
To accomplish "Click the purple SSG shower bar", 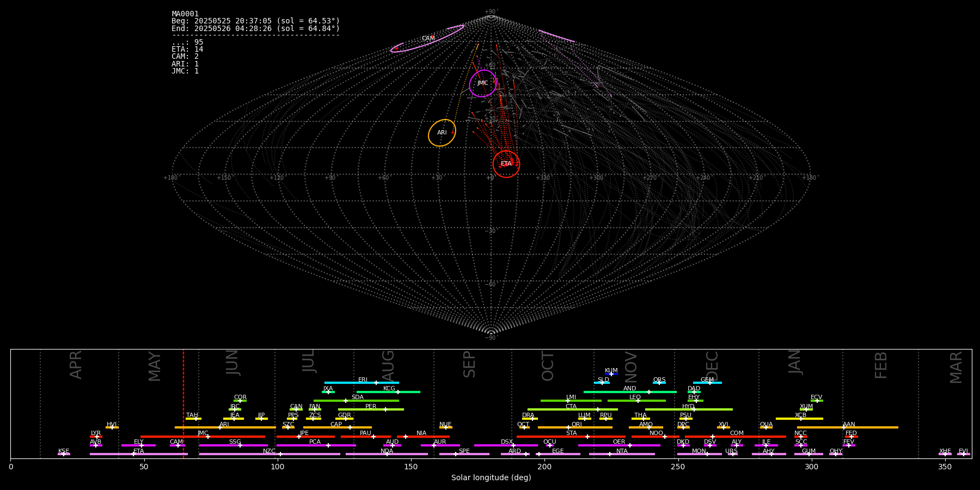I will pyautogui.click(x=233, y=445).
